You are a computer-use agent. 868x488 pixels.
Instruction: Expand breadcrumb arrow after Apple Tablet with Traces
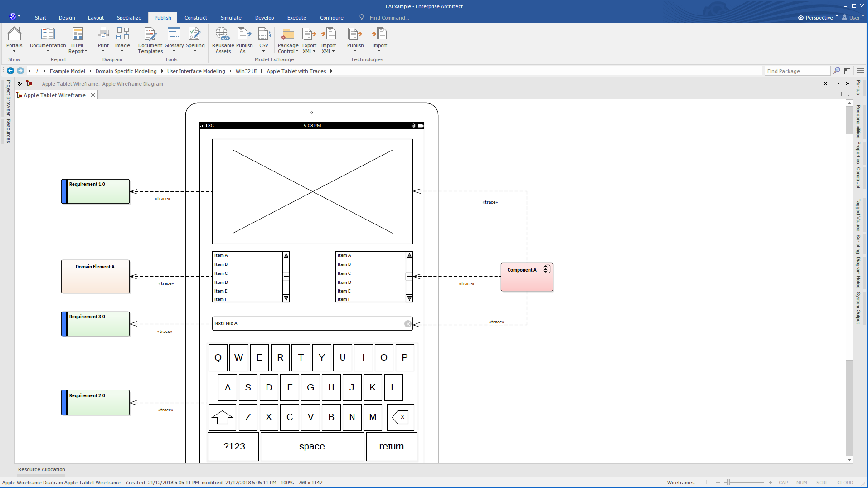point(331,71)
